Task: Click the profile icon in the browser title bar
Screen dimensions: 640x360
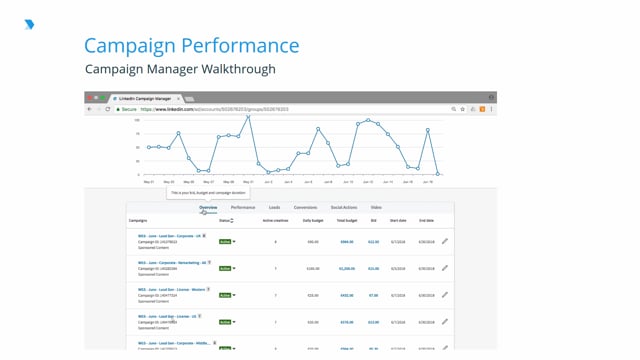Action: 491,97
